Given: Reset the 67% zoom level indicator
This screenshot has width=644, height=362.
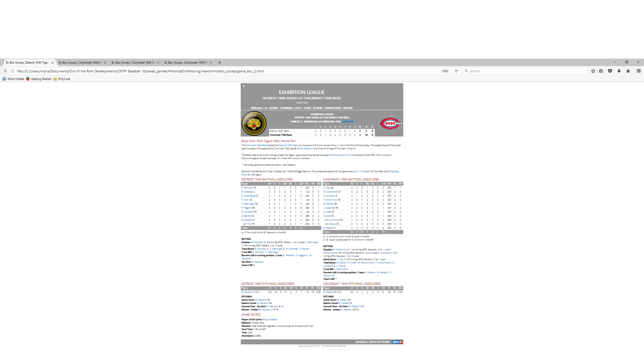Looking at the screenshot, I should click(445, 71).
